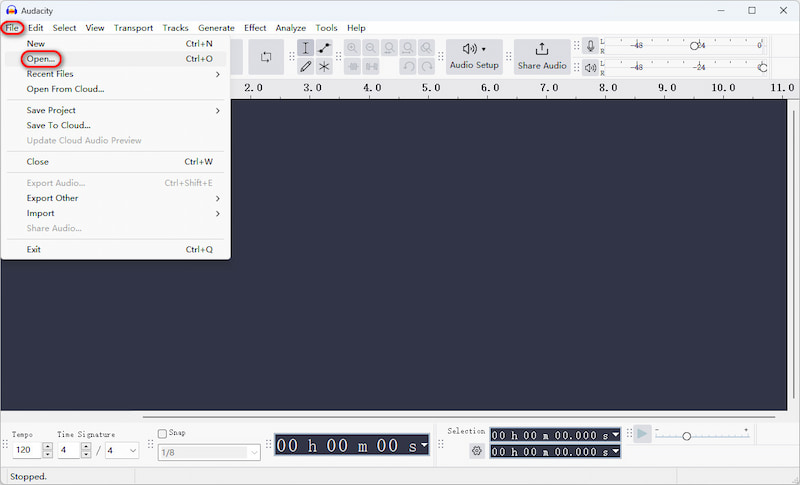Open the View menu
This screenshot has width=800, height=485.
click(x=95, y=28)
